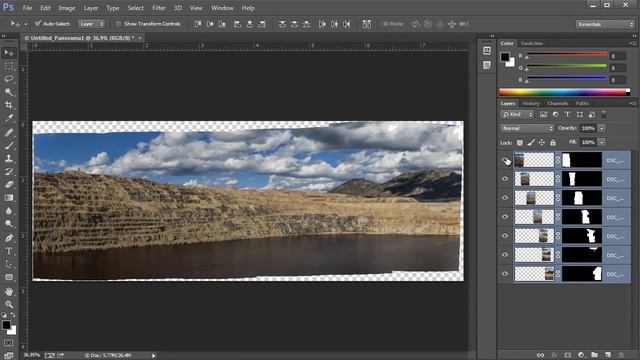Screen dimensions: 640x360
Task: Switch to the History tab
Action: click(531, 104)
